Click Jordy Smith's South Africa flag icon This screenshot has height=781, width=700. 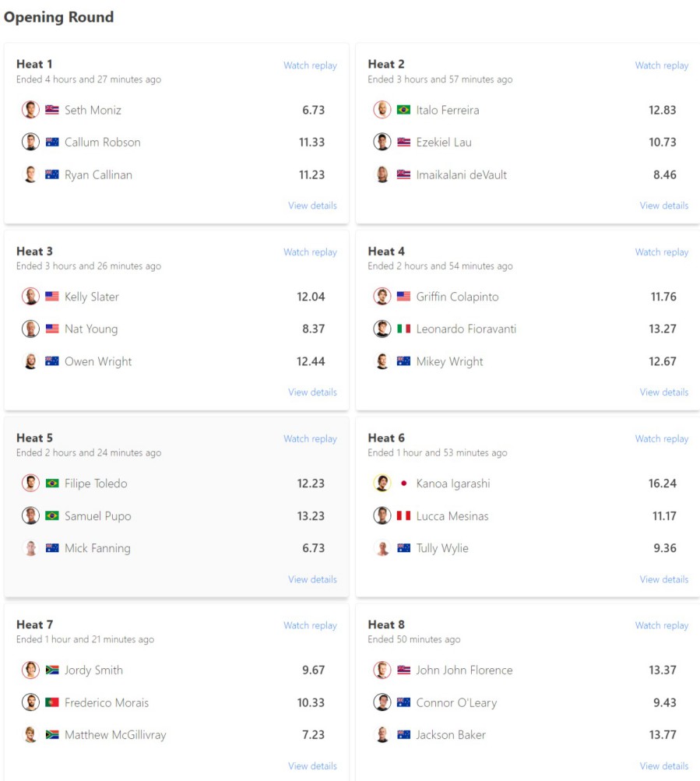pos(52,670)
